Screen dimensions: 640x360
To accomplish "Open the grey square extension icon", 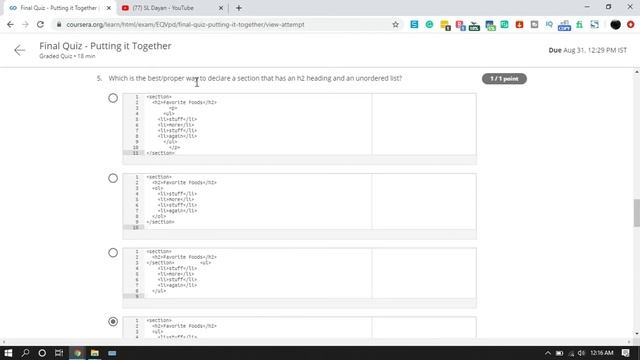I will point(534,24).
